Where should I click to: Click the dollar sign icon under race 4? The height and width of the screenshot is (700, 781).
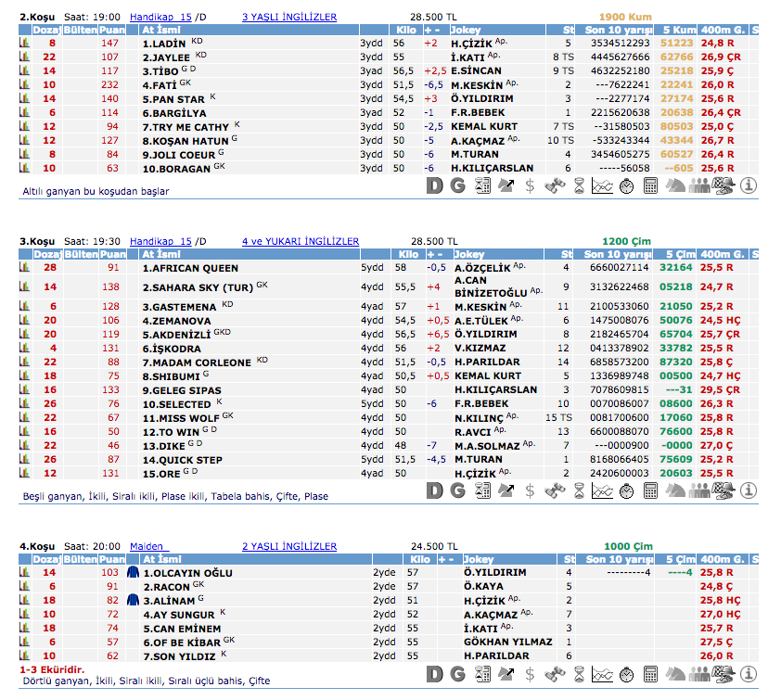[x=530, y=672]
